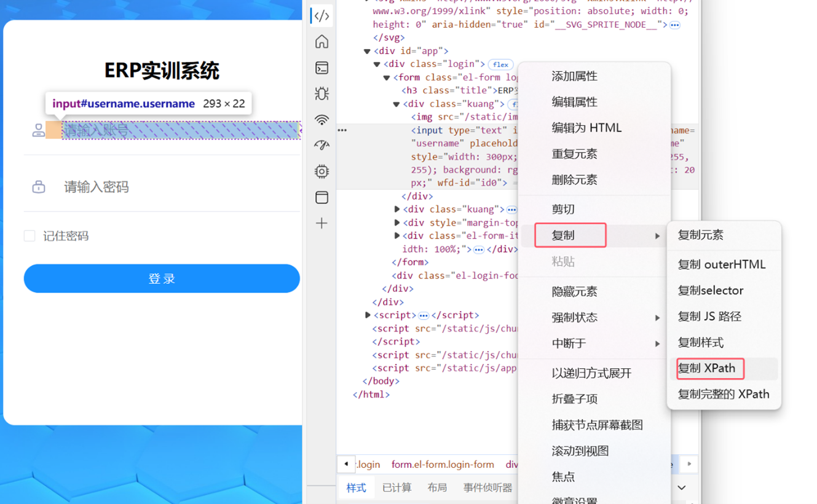817x504 pixels.
Task: Switch to the 已计算 tab
Action: point(397,487)
